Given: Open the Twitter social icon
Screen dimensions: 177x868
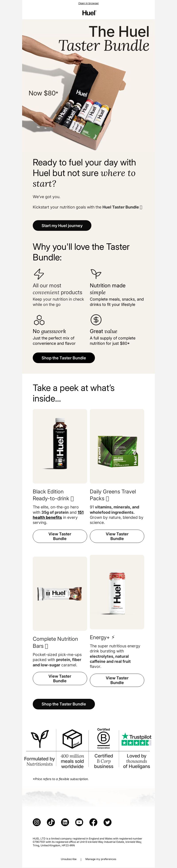Looking at the screenshot, I should 108,822.
